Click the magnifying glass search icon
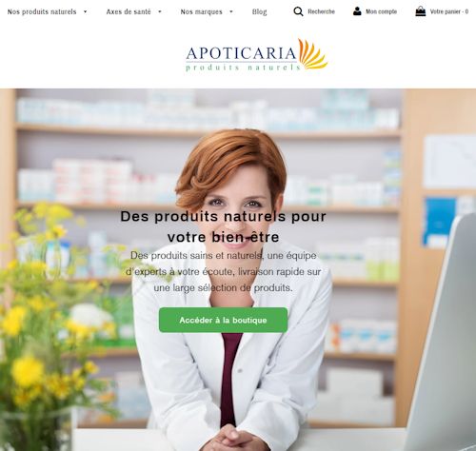Viewport: 476px width, 451px height. (298, 11)
